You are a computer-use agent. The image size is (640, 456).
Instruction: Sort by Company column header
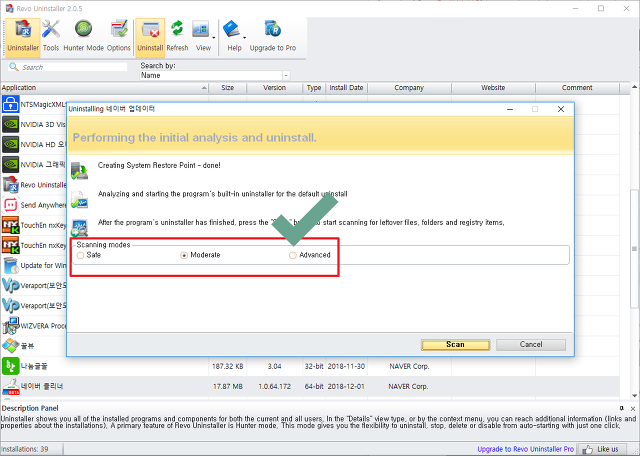409,88
